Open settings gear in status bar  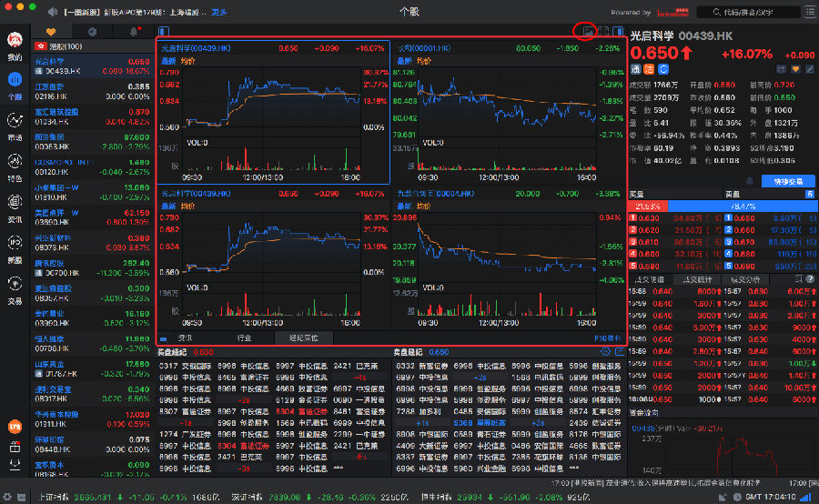(x=7, y=498)
